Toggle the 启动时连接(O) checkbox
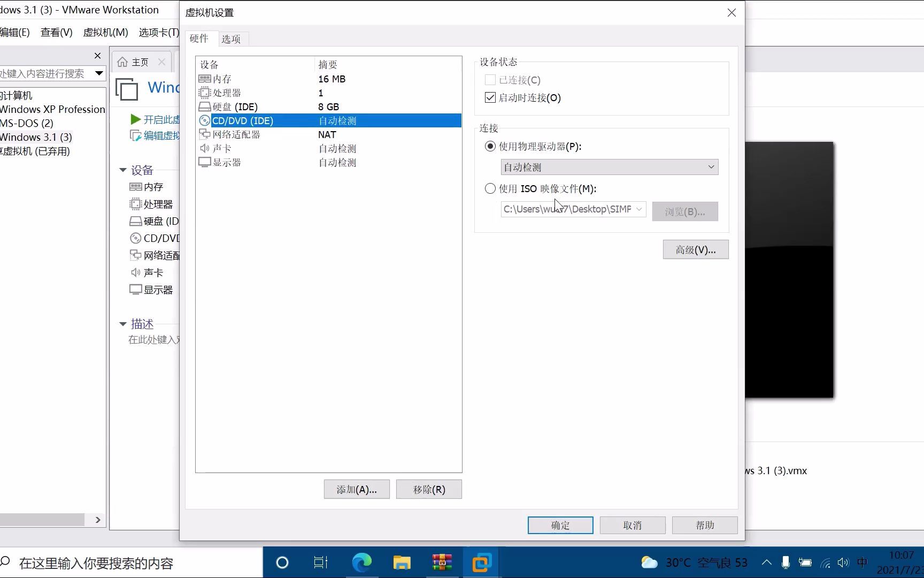 (x=490, y=97)
